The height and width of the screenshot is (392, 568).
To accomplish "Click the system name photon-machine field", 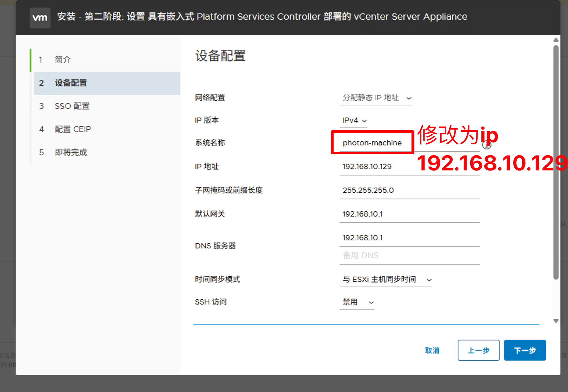I will (410, 143).
